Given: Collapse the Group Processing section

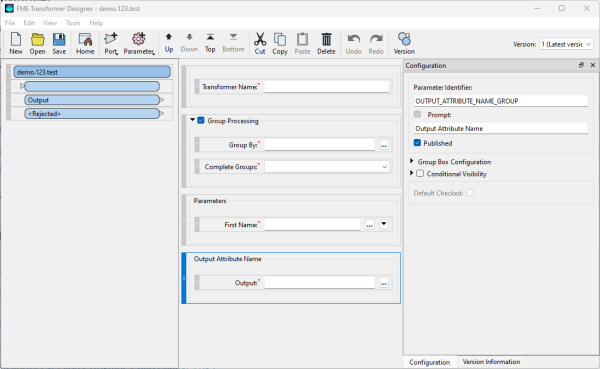Looking at the screenshot, I should click(192, 120).
